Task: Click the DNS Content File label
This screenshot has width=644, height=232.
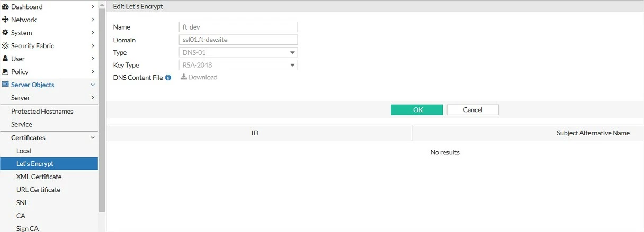Action: click(138, 77)
